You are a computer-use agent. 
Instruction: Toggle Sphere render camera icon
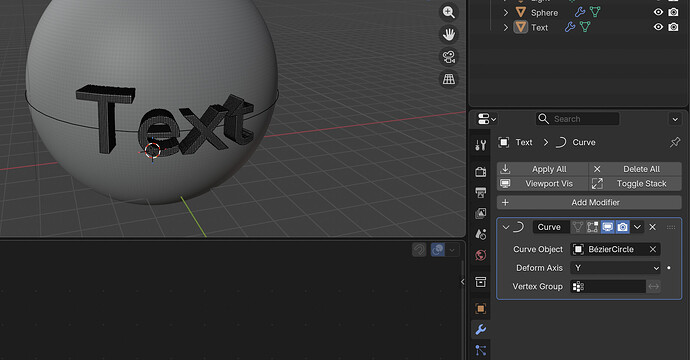click(673, 12)
